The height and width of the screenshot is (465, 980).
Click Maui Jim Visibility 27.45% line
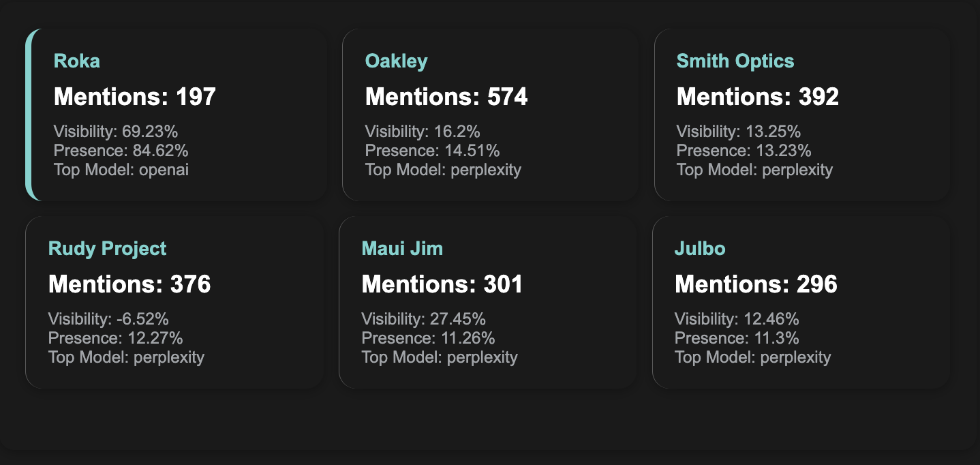pos(424,319)
